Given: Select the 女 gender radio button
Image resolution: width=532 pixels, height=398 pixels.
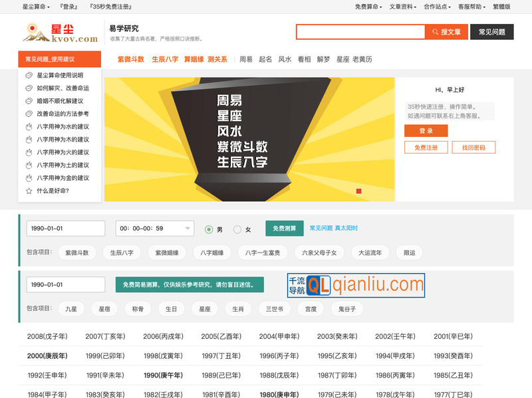Looking at the screenshot, I should (237, 229).
